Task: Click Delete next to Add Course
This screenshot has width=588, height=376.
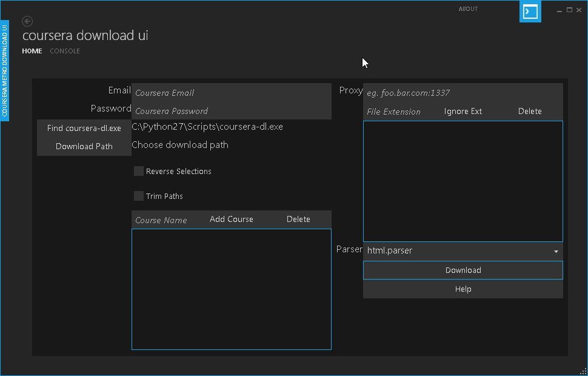Action: (298, 219)
